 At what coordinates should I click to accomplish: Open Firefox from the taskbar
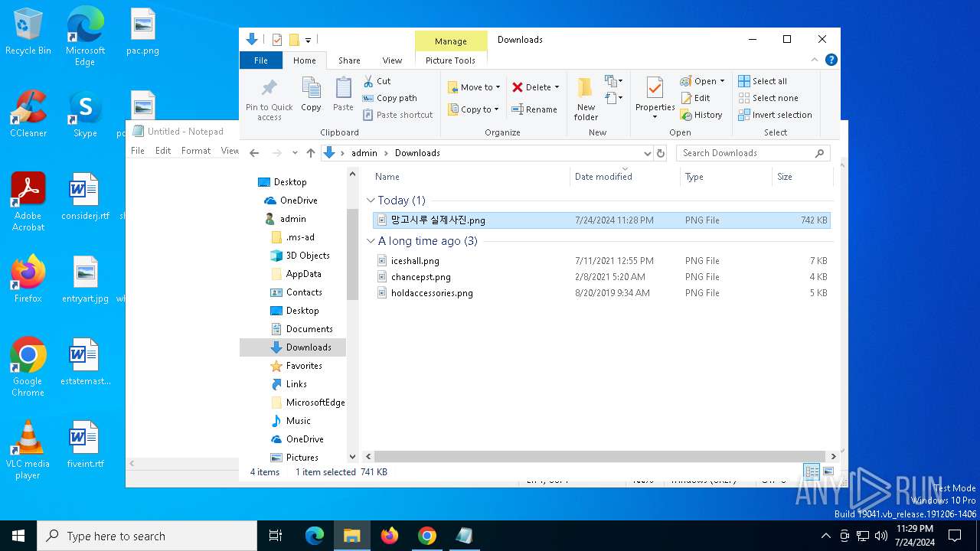[x=390, y=536]
